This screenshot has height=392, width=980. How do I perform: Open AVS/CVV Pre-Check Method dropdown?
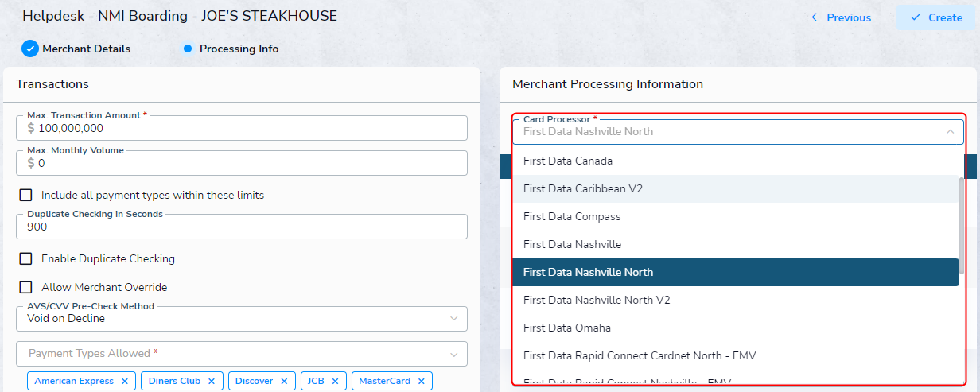[x=242, y=319]
